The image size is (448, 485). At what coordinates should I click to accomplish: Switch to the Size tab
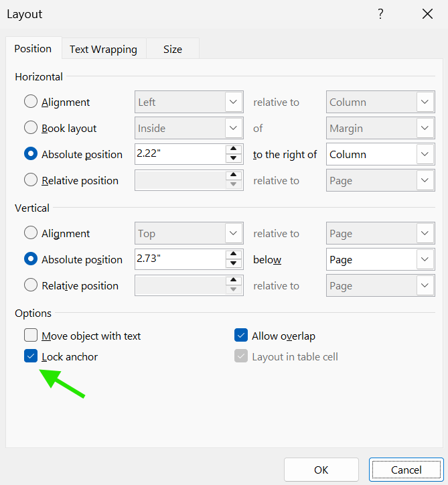pos(173,49)
